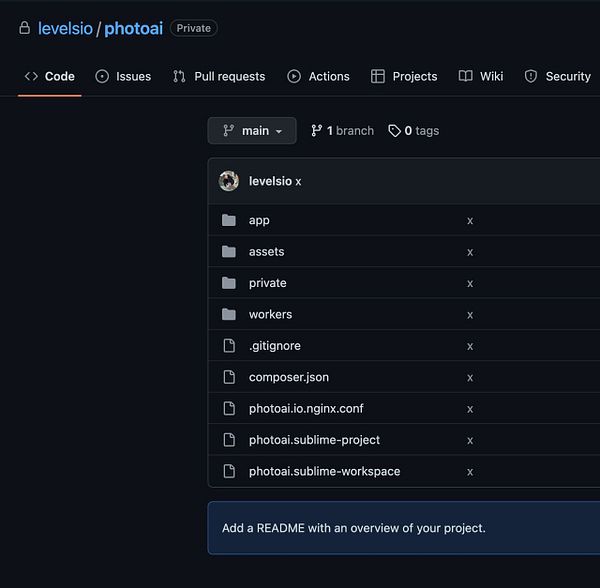Open the private folder
Screen dimensions: 600x588
267,283
